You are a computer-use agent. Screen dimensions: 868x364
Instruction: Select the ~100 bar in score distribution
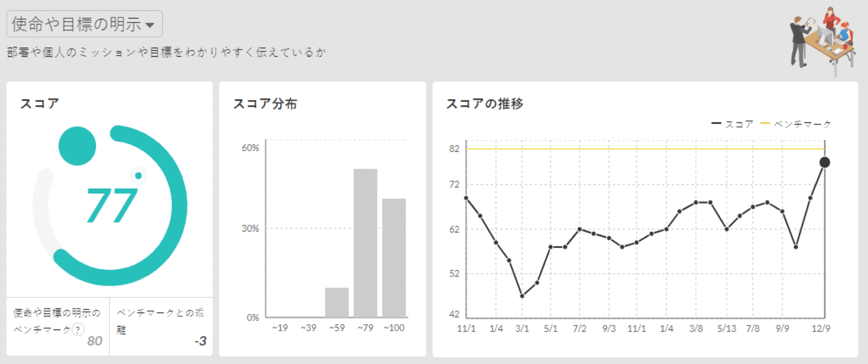394,257
